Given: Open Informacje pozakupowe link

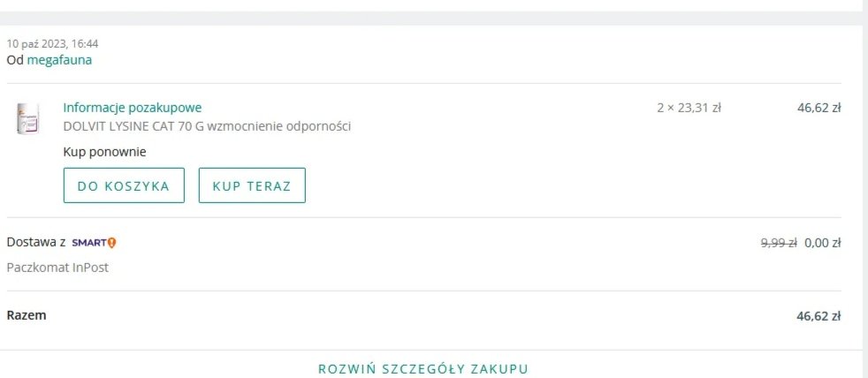Looking at the screenshot, I should [133, 108].
